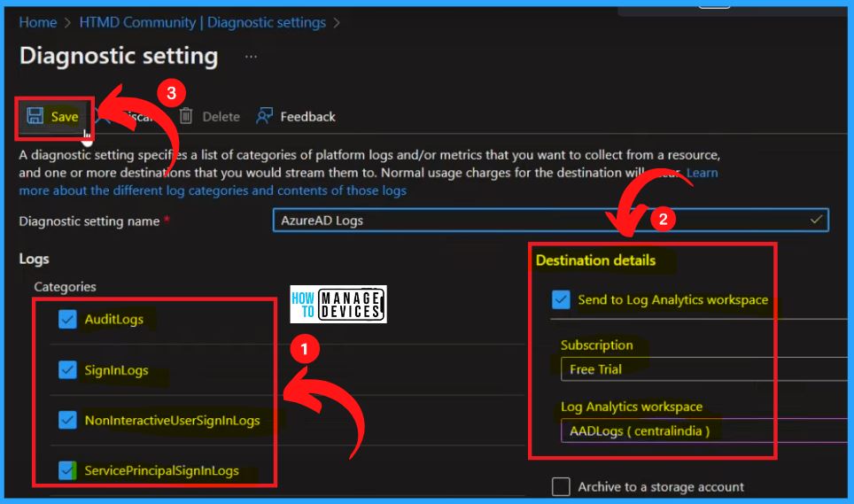The height and width of the screenshot is (504, 854).
Task: Click the Feedback button label
Action: [x=307, y=116]
